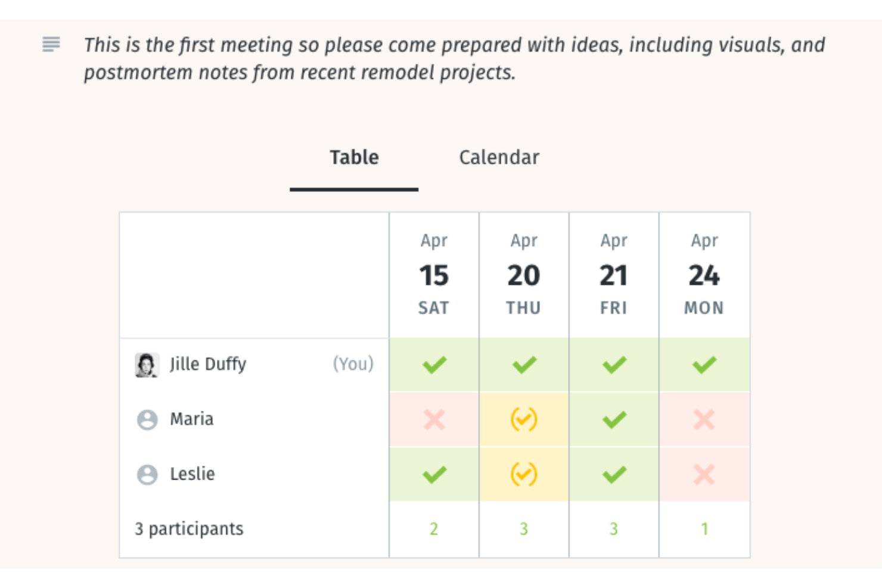This screenshot has height=588, width=882.
Task: Click the count 1 under Apr 24
Action: (704, 528)
